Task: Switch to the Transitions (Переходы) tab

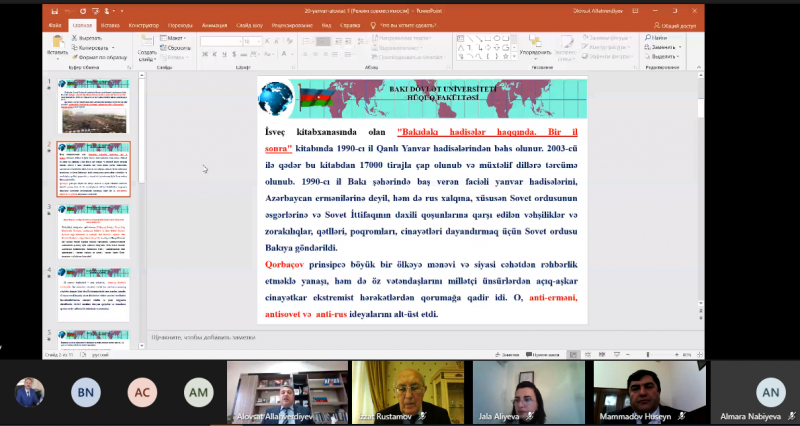Action: pyautogui.click(x=180, y=26)
